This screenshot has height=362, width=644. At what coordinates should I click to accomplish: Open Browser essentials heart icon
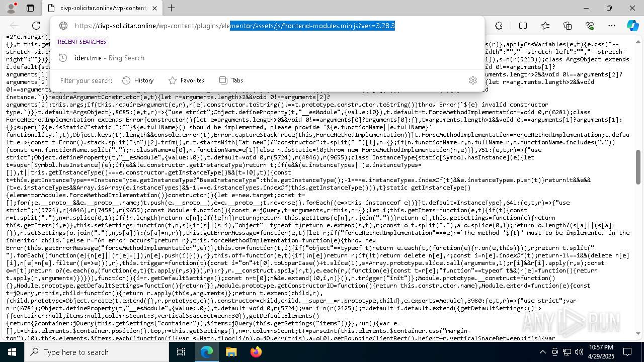tap(590, 26)
